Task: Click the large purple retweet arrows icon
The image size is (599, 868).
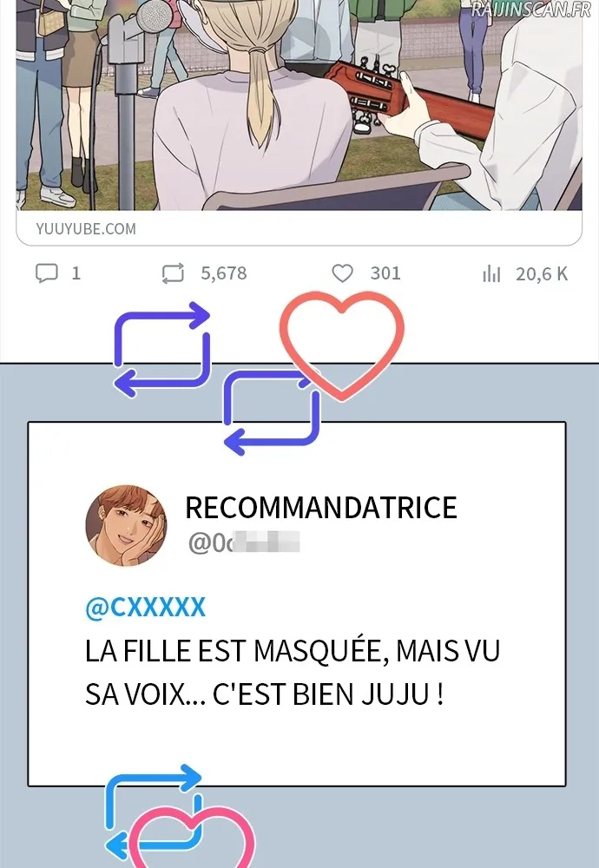Action: click(x=162, y=349)
